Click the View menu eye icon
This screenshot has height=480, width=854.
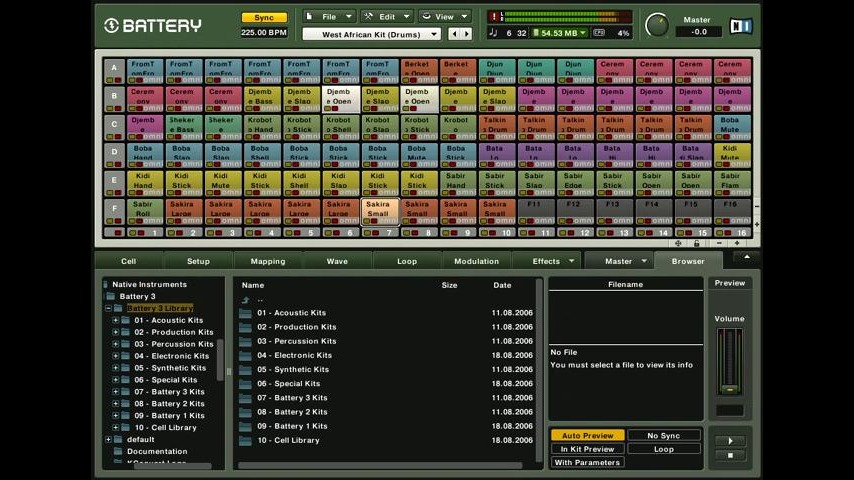tap(426, 17)
